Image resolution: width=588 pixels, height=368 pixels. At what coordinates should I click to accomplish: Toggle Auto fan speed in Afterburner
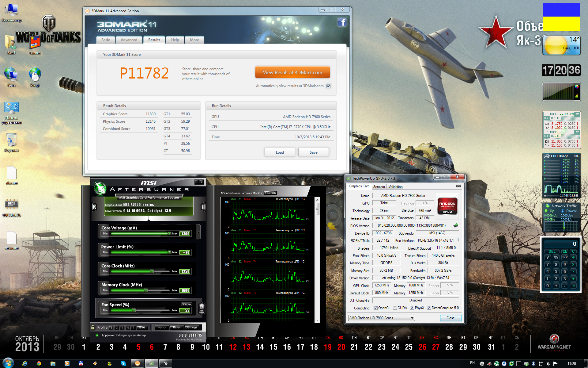tap(187, 304)
